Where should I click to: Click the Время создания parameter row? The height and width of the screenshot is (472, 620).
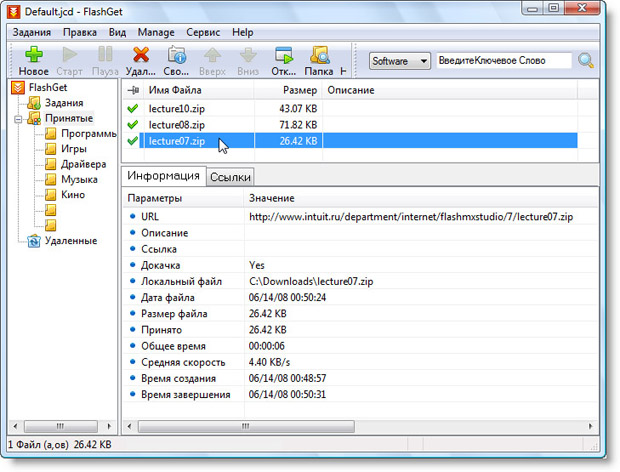click(360, 378)
